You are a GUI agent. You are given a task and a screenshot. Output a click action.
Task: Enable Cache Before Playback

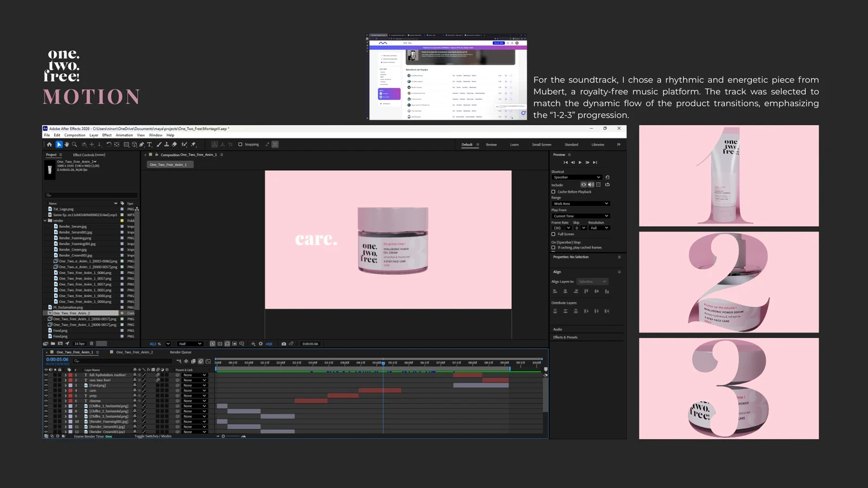(x=553, y=192)
